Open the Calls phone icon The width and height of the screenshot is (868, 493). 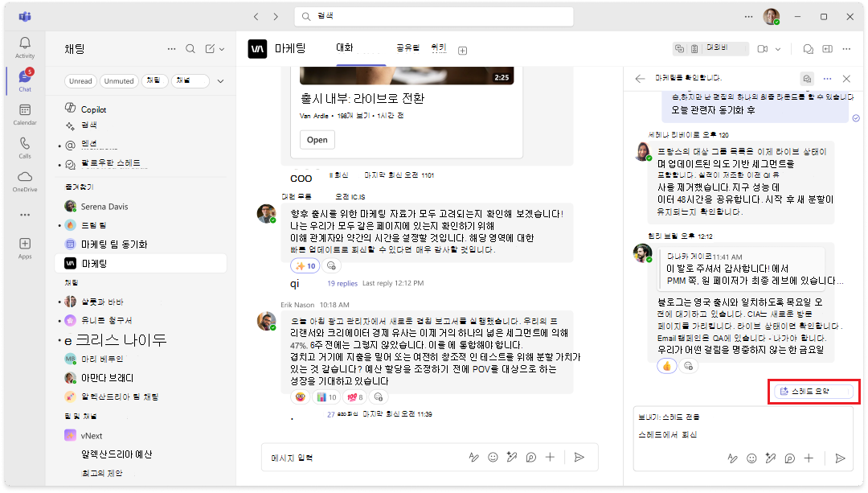click(x=25, y=148)
